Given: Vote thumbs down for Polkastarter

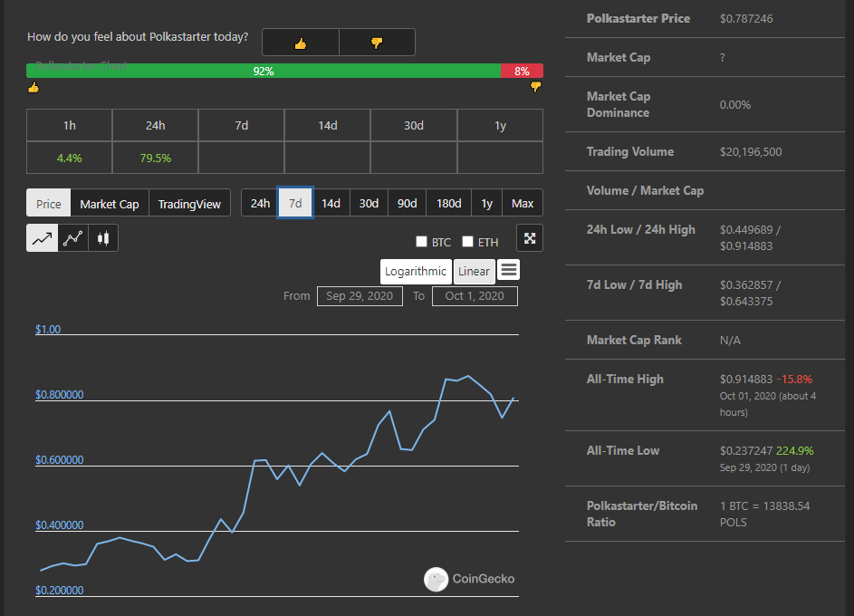Looking at the screenshot, I should point(377,43).
